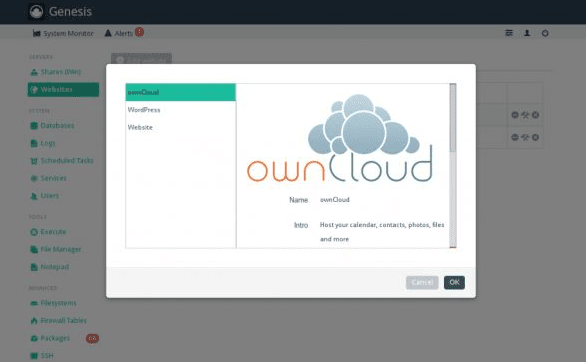Open the Alerts menu
Image resolution: width=586 pixels, height=362 pixels.
118,33
